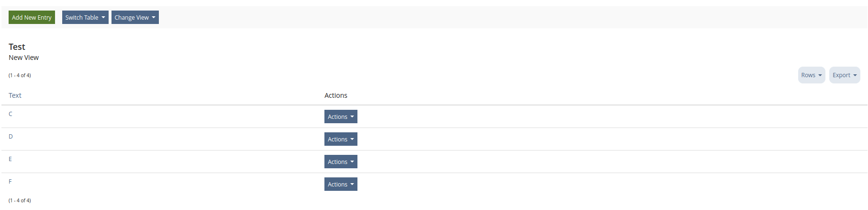Select the entry labeled E
Image resolution: width=868 pixels, height=210 pixels.
click(x=10, y=159)
